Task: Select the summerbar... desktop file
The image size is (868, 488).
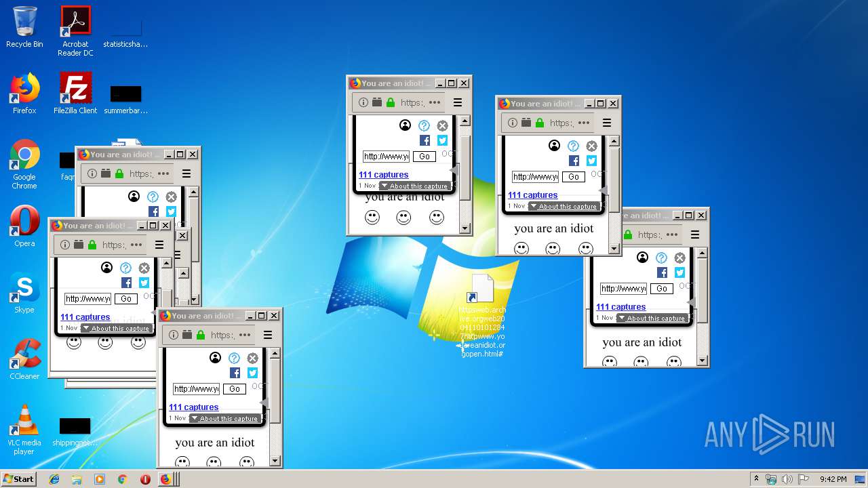Action: 125,98
